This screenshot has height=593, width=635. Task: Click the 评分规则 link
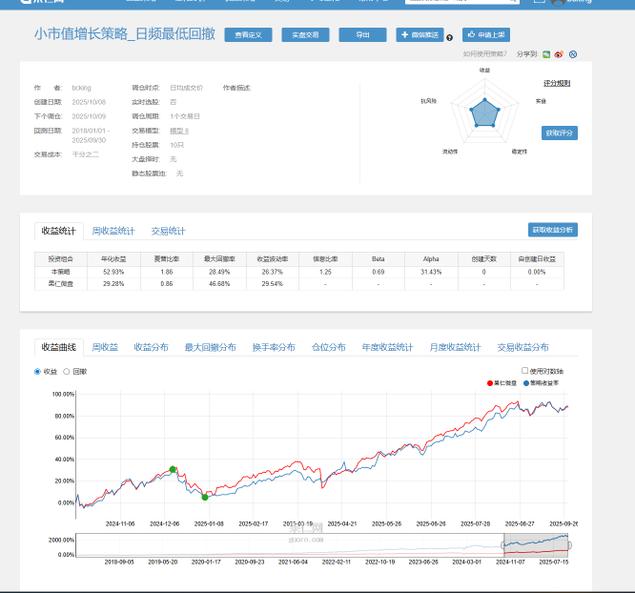click(557, 83)
